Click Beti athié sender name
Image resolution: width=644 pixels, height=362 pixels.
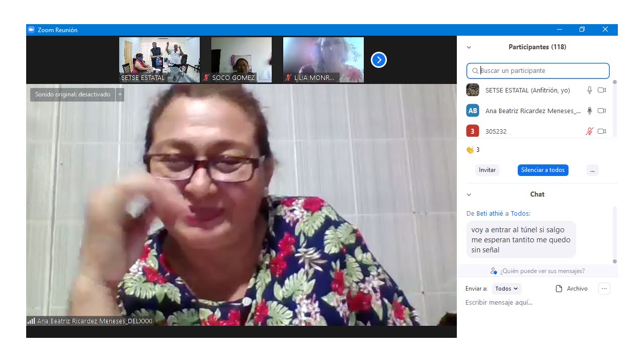tap(490, 213)
